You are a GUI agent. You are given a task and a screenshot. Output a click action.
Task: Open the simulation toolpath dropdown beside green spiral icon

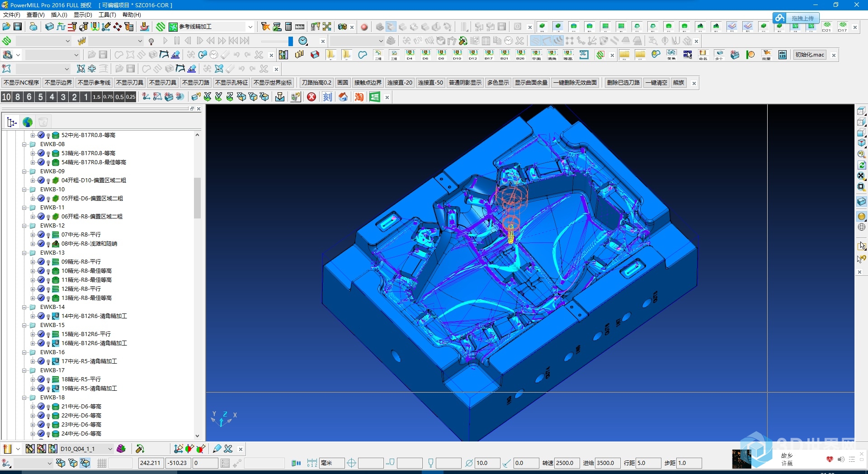pyautogui.click(x=68, y=41)
